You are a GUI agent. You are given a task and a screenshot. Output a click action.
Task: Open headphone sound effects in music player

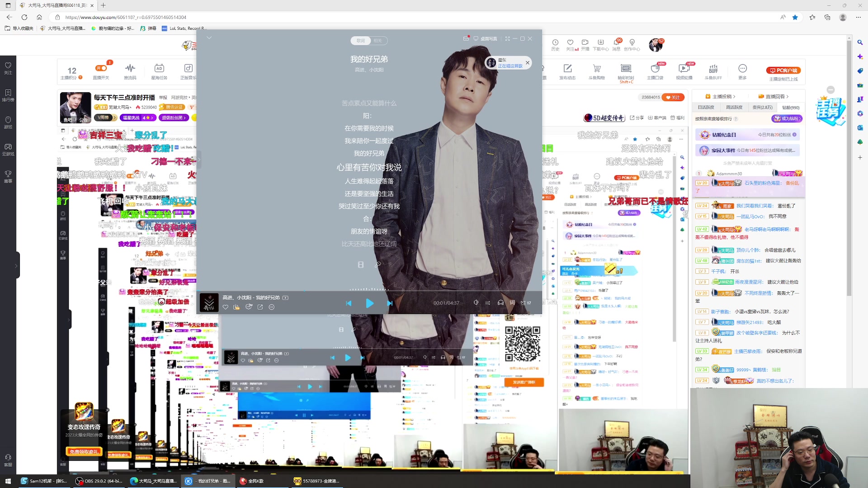pyautogui.click(x=500, y=303)
